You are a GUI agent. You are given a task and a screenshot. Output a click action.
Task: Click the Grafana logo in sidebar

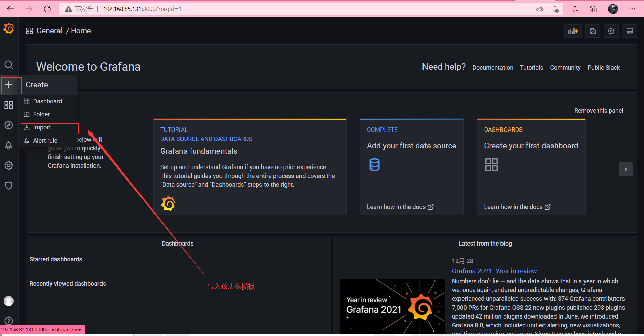tap(9, 29)
